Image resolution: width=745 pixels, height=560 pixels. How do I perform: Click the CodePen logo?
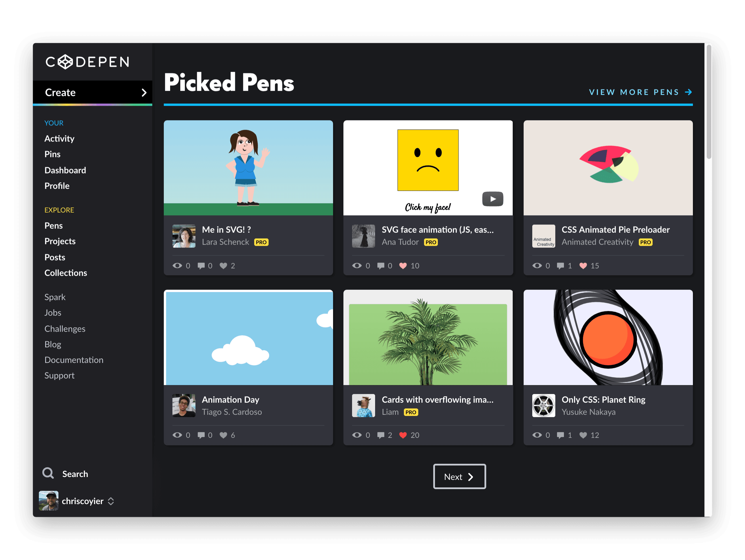pyautogui.click(x=87, y=62)
